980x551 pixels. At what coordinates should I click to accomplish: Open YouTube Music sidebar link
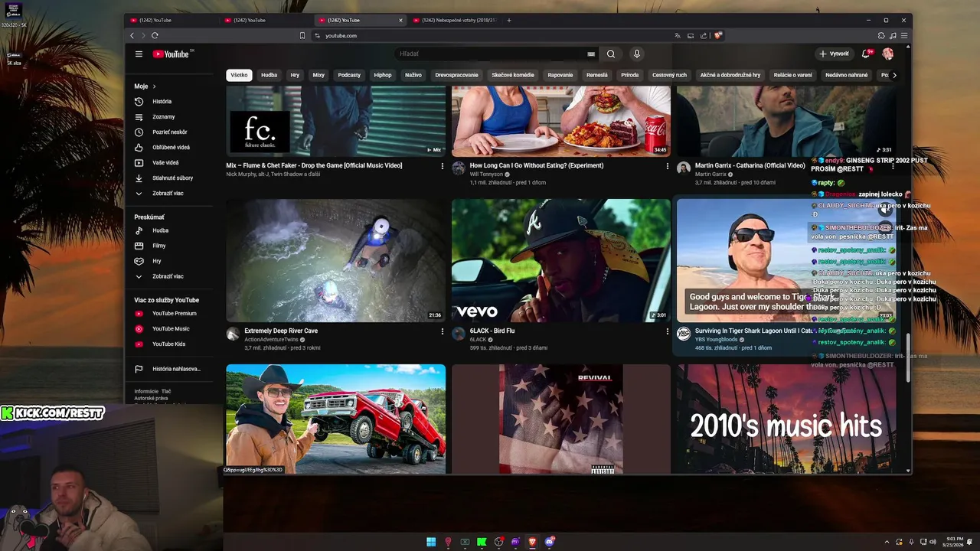(167, 329)
